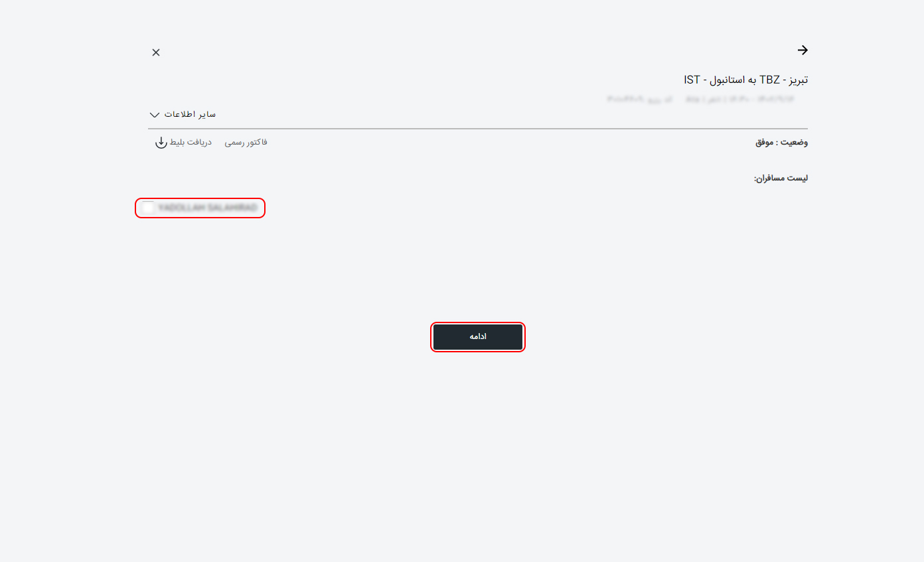Click the blurred reservation code text

(639, 99)
